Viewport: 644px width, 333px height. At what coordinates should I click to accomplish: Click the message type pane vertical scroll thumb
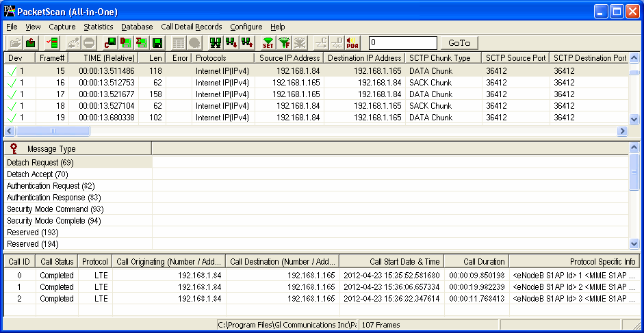click(634, 172)
